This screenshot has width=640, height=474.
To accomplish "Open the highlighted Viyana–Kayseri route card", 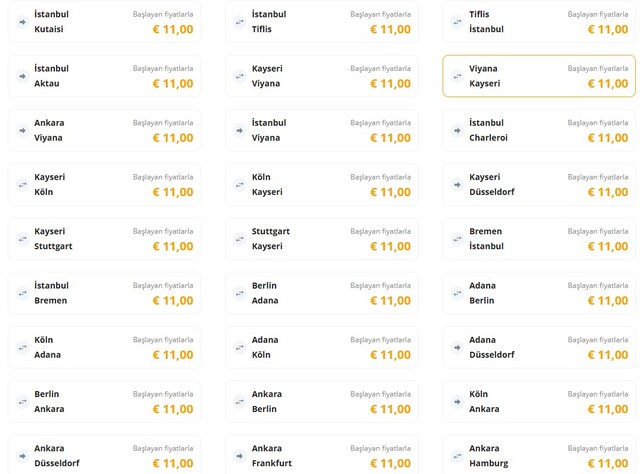I will (x=538, y=76).
